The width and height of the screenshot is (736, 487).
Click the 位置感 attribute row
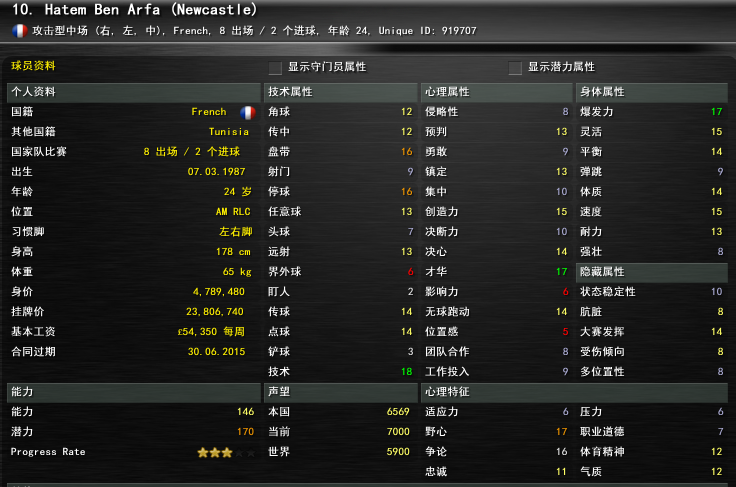click(x=497, y=332)
